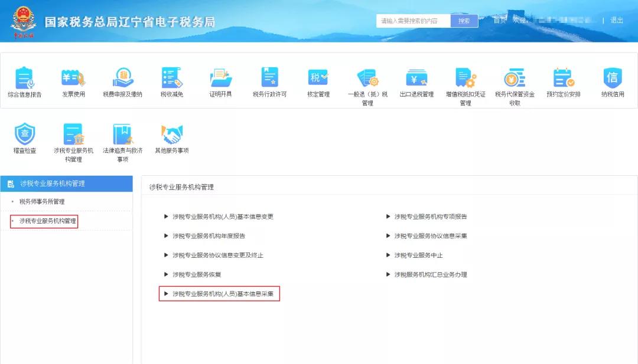
Task: Click 退出 to log out
Action: click(x=616, y=20)
